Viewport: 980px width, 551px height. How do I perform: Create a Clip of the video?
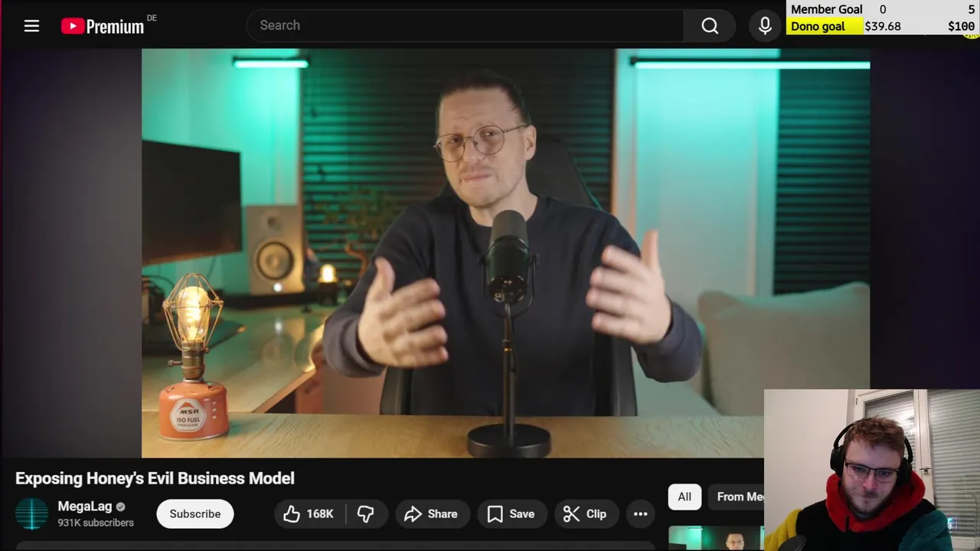(586, 514)
